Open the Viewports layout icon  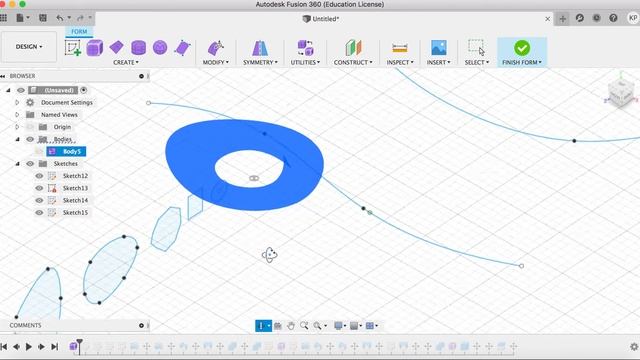pos(369,325)
